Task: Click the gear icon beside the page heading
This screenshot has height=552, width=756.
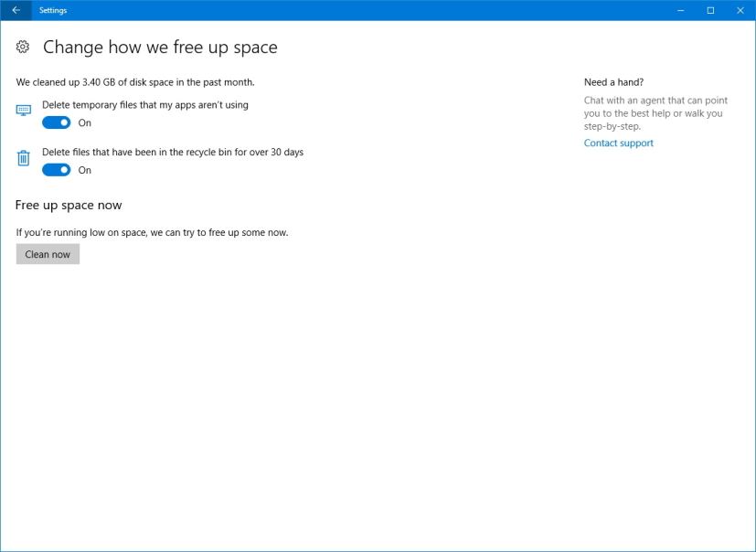Action: pos(23,47)
